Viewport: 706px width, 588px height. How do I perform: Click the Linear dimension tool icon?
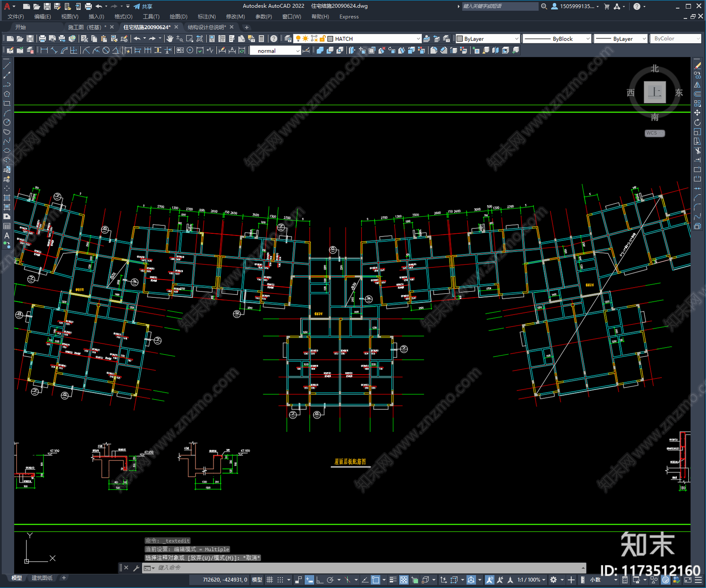tap(44, 50)
